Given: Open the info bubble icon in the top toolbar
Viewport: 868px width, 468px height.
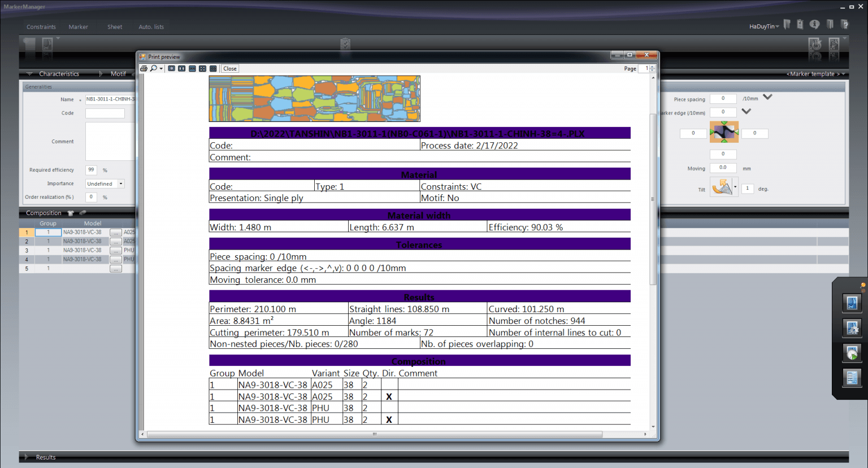Looking at the screenshot, I should tap(814, 24).
